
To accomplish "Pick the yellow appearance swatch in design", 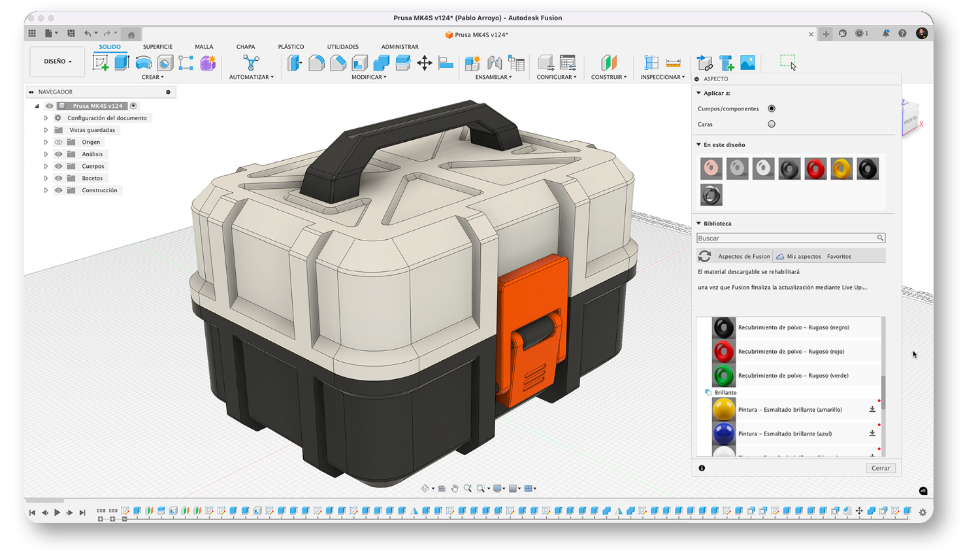I will click(841, 169).
